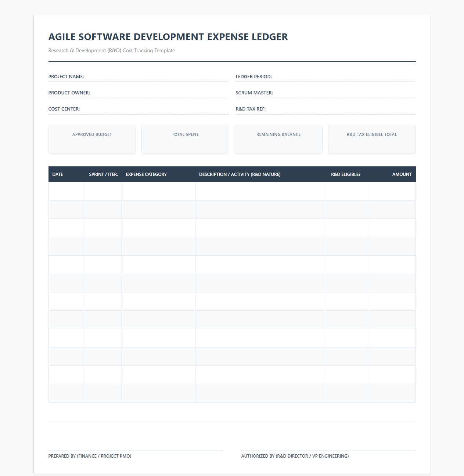This screenshot has height=476, width=464.
Task: Select the R&D Tax Eligible Total box
Action: (x=372, y=140)
